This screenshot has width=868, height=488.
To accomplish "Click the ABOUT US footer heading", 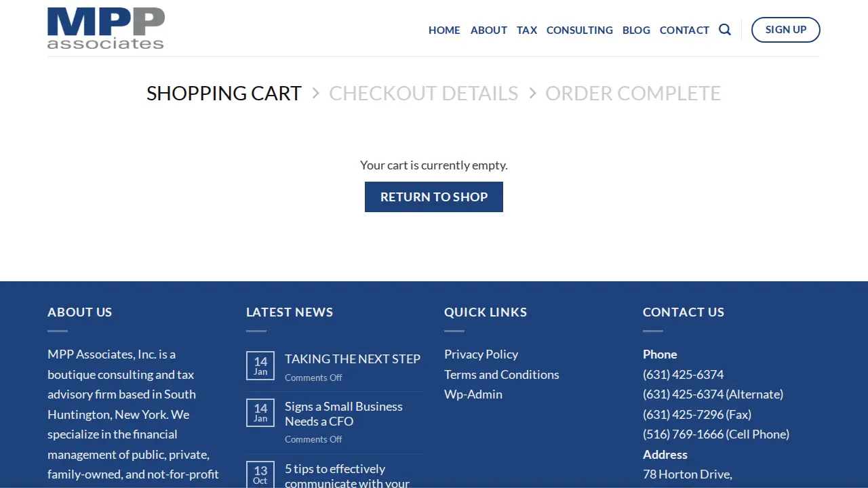I will click(x=79, y=312).
